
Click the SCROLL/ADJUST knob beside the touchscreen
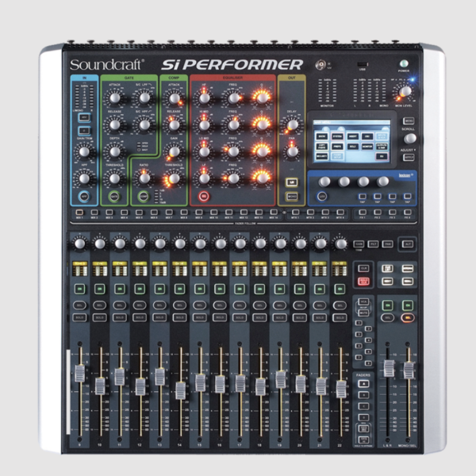tap(410, 138)
